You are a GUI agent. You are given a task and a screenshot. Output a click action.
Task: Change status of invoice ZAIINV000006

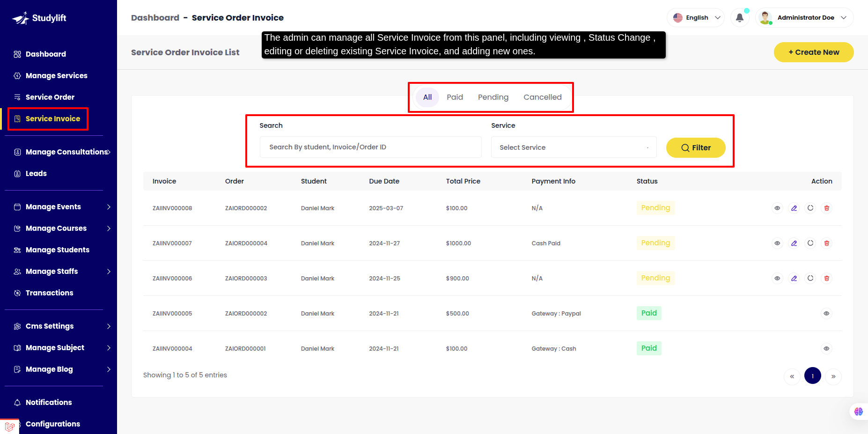point(810,278)
